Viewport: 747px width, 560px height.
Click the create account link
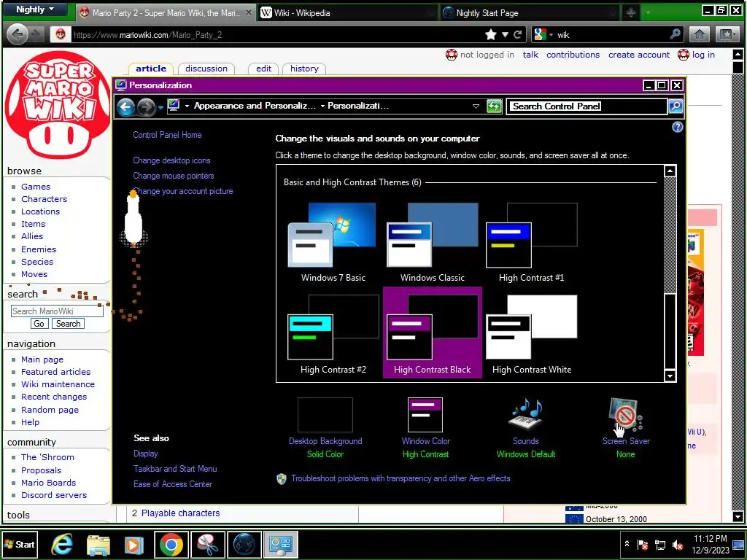[639, 55]
